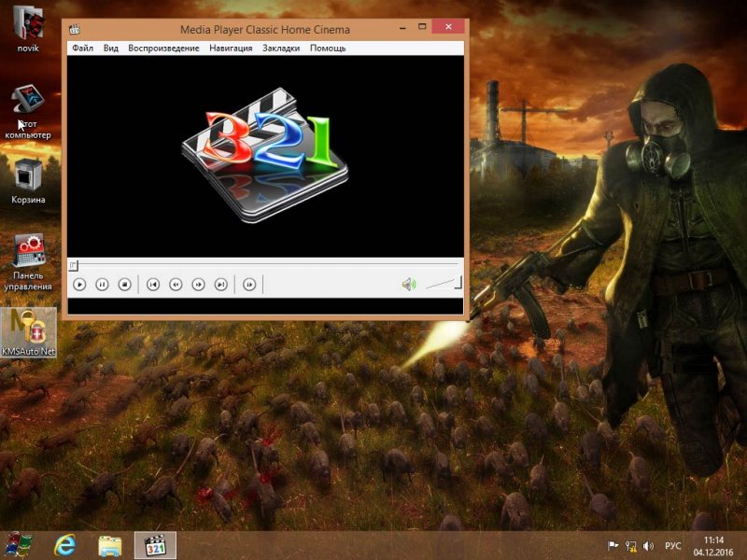Click the Stop button in the player
747x560 pixels.
pyautogui.click(x=125, y=285)
